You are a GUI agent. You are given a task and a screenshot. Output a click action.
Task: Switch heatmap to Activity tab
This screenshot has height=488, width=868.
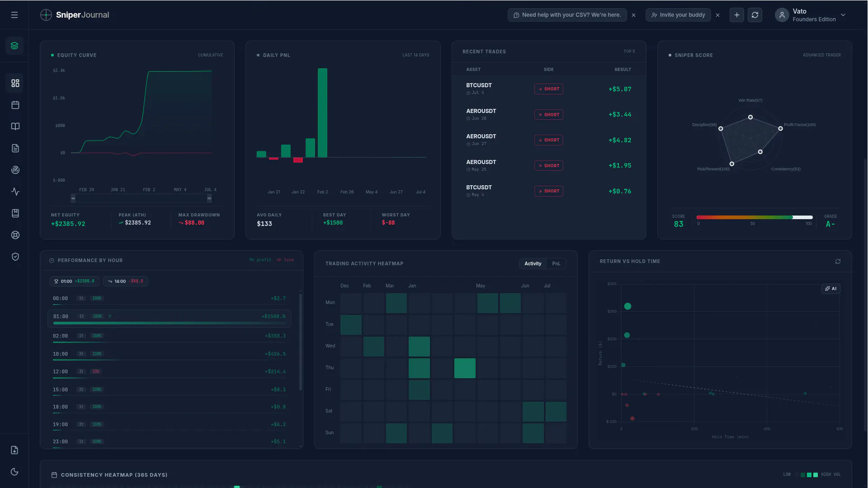[x=533, y=264]
